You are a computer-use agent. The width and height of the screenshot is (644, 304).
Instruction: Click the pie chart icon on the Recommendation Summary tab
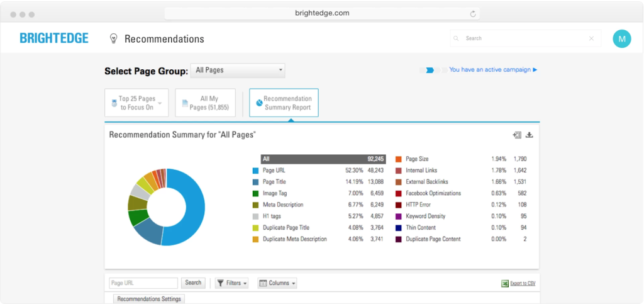point(259,103)
